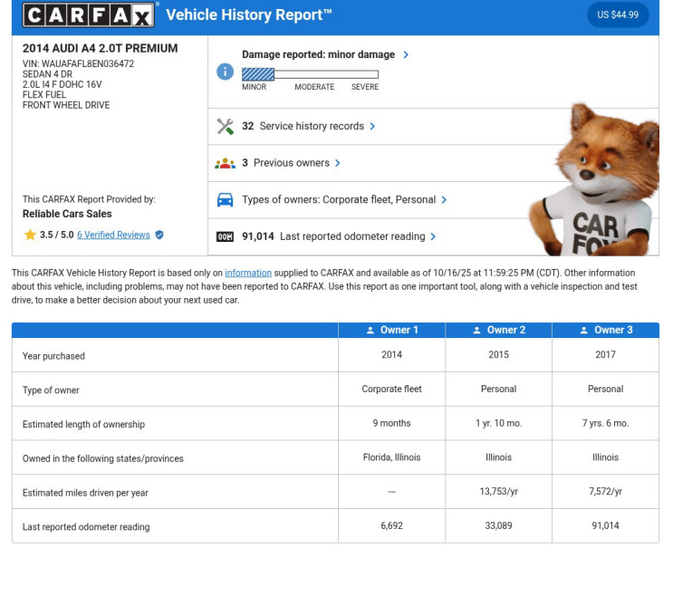Expand the 3 previous owners chevron
The height and width of the screenshot is (616, 673).
point(338,164)
